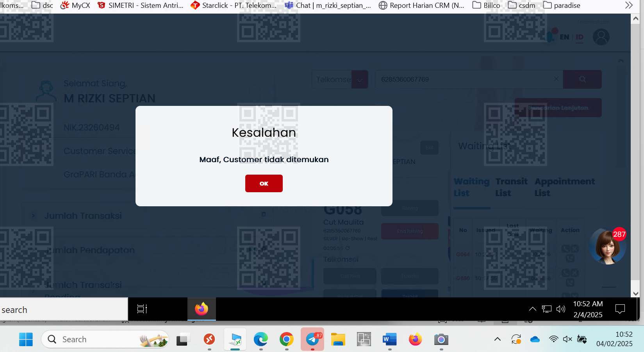This screenshot has height=352, width=644.
Task: Show more bookmarks with the overflow chevron
Action: [x=629, y=5]
